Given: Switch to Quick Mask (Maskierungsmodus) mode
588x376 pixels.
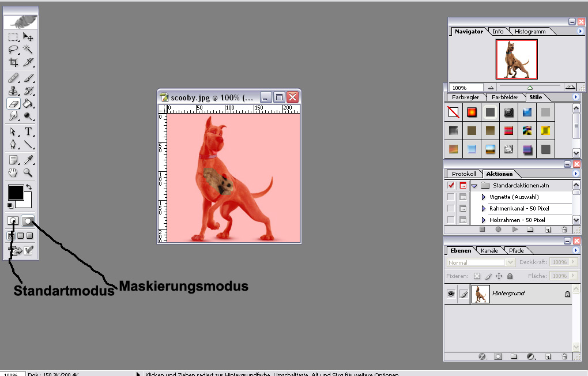Looking at the screenshot, I should click(x=28, y=221).
